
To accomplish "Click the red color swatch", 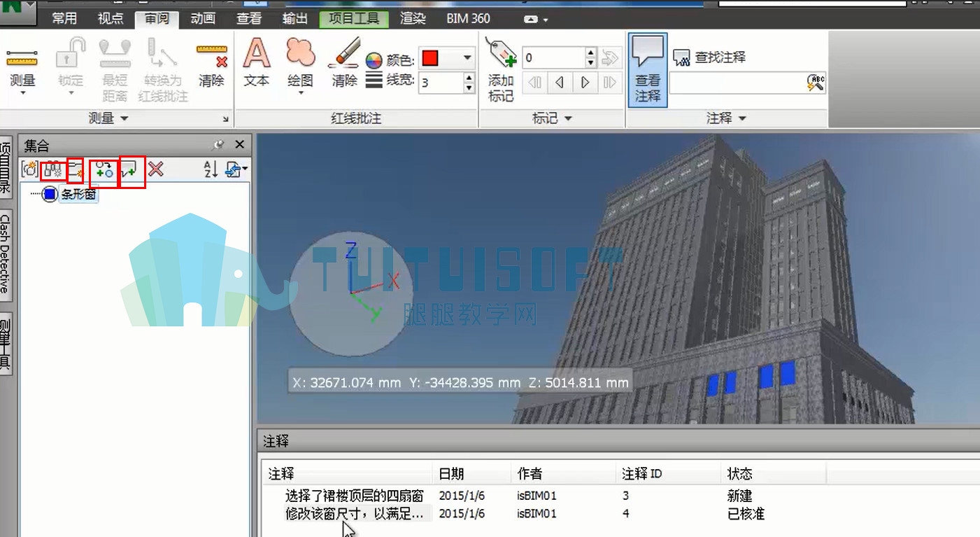I will (430, 58).
